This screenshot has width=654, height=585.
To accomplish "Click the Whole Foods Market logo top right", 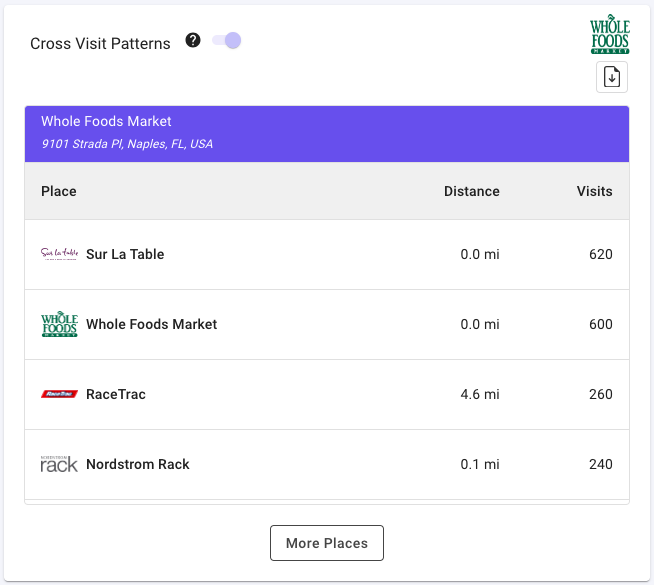I will coord(609,34).
